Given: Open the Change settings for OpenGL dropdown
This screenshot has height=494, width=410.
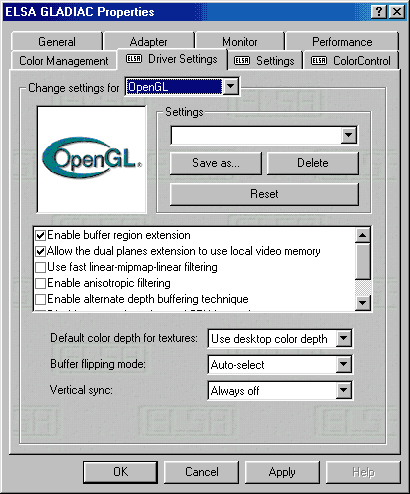Looking at the screenshot, I should [230, 87].
